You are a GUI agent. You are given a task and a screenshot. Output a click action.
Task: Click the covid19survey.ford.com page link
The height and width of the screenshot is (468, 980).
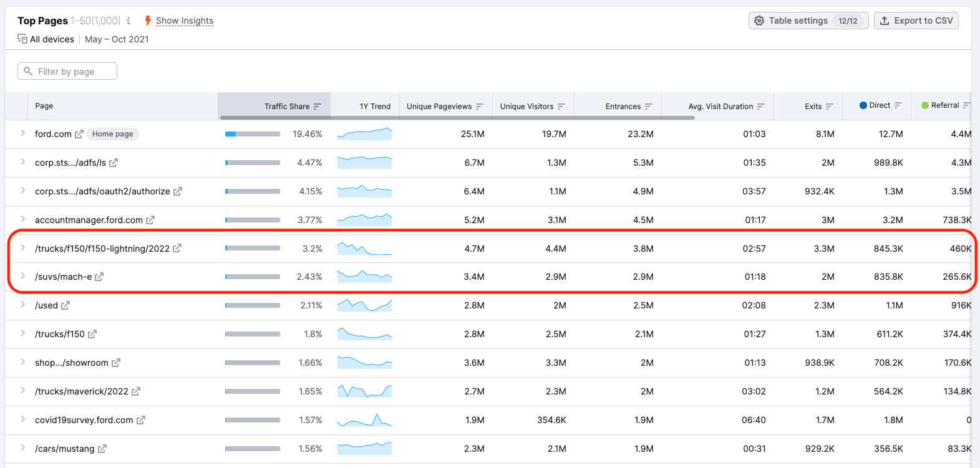pos(84,420)
